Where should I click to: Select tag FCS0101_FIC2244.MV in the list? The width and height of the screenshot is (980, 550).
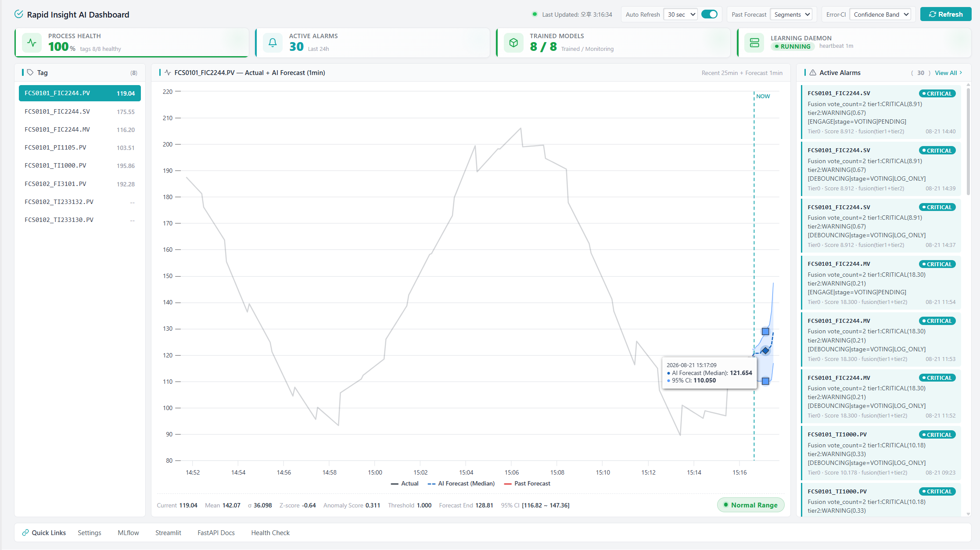tap(80, 129)
